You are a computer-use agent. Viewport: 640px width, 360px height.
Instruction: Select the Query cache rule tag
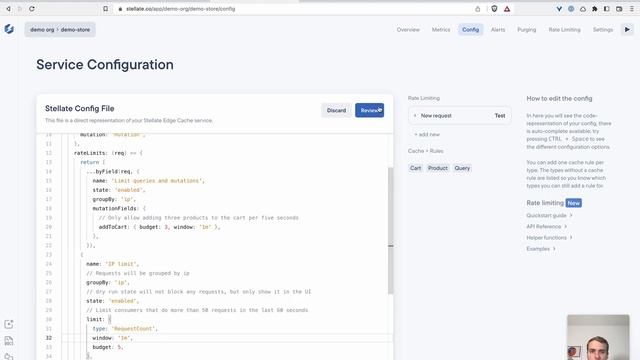(x=462, y=168)
